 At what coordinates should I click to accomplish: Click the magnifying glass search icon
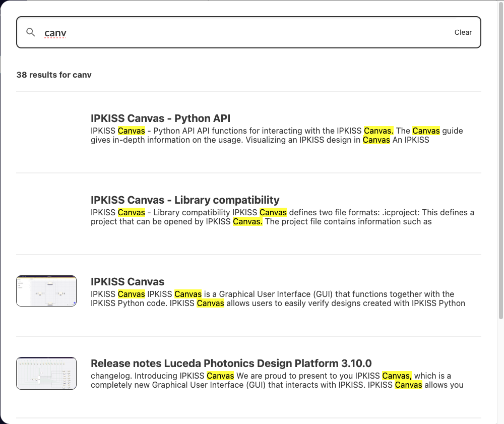pyautogui.click(x=31, y=33)
